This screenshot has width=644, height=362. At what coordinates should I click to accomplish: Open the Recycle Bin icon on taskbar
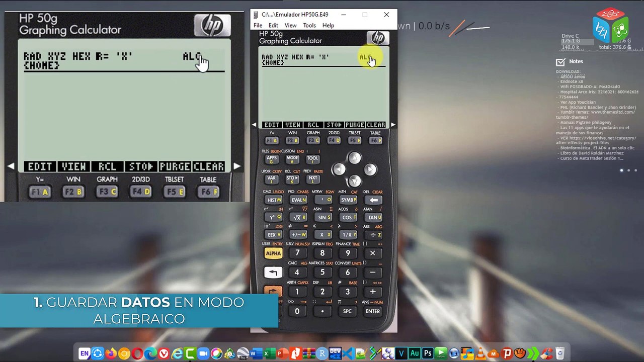pyautogui.click(x=559, y=353)
